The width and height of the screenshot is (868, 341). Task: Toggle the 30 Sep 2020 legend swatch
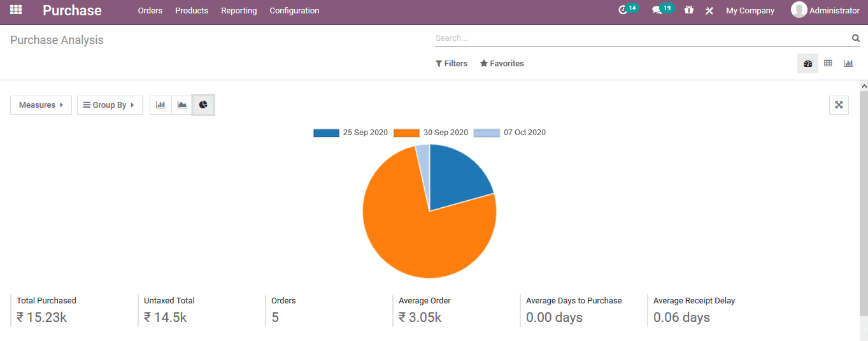click(x=406, y=133)
